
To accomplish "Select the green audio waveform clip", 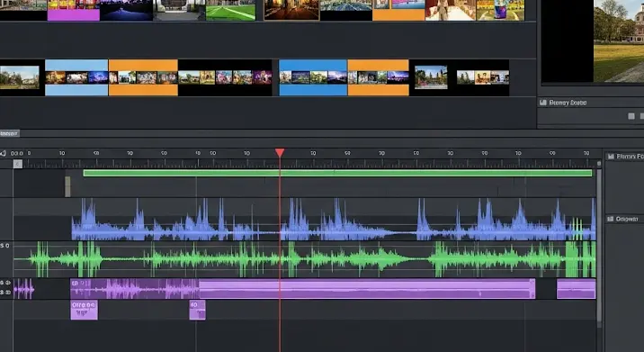I will coord(305,259).
